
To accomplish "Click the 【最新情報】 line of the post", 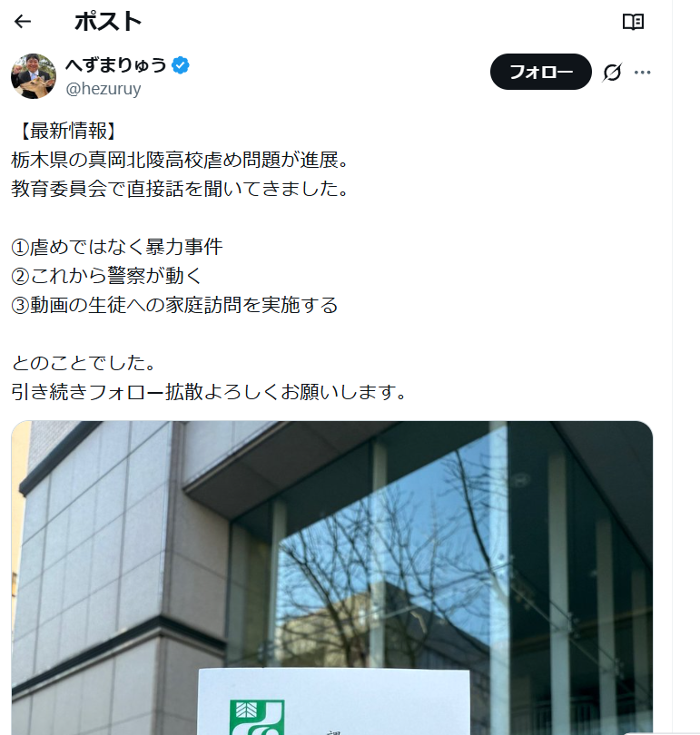I will (x=65, y=131).
